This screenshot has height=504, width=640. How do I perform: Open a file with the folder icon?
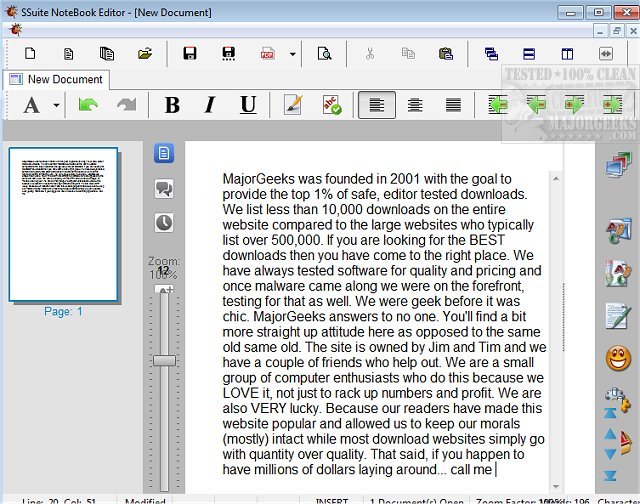pyautogui.click(x=145, y=53)
